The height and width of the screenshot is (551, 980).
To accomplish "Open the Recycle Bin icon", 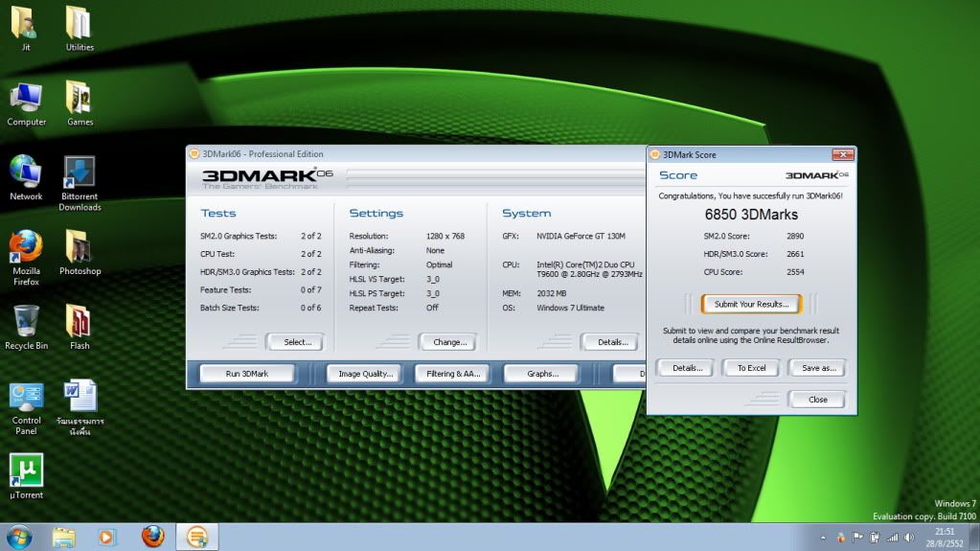I will point(26,322).
